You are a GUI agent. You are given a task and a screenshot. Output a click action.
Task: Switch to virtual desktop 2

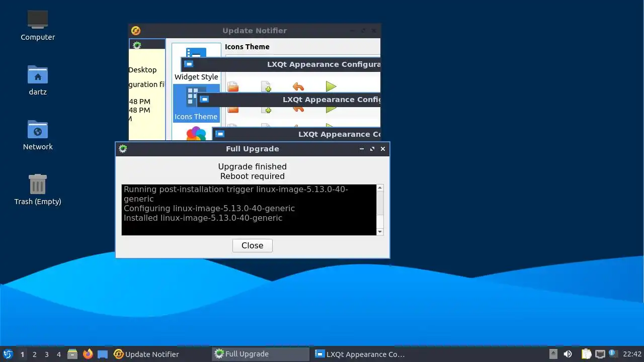pyautogui.click(x=34, y=354)
